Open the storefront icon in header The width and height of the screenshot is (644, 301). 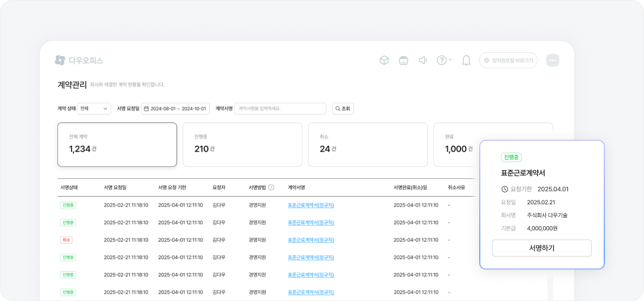404,60
